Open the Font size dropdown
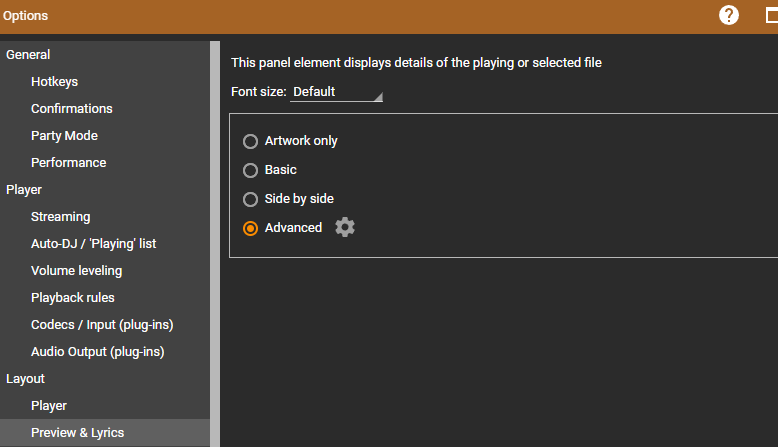Viewport: 778px width, 447px height. click(336, 92)
